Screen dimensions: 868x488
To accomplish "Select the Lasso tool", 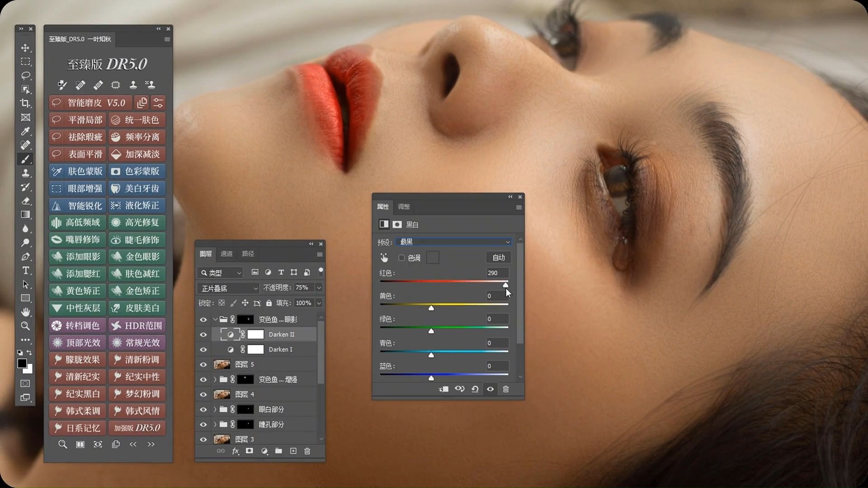I will [x=25, y=75].
